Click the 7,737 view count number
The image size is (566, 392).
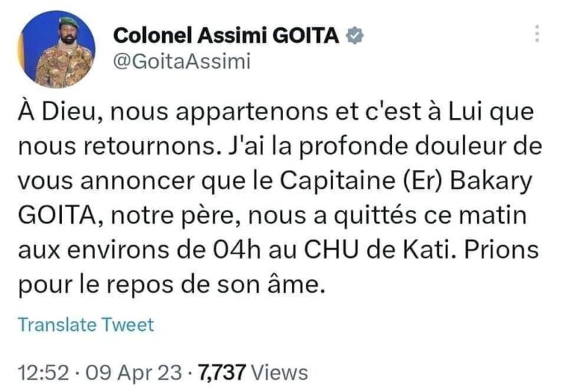(221, 373)
